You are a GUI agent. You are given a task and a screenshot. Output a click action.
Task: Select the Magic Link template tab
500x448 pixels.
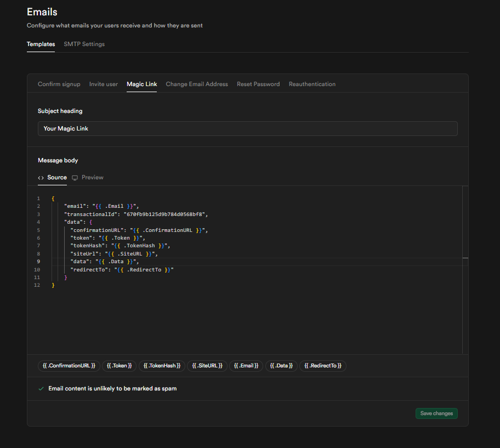click(141, 84)
